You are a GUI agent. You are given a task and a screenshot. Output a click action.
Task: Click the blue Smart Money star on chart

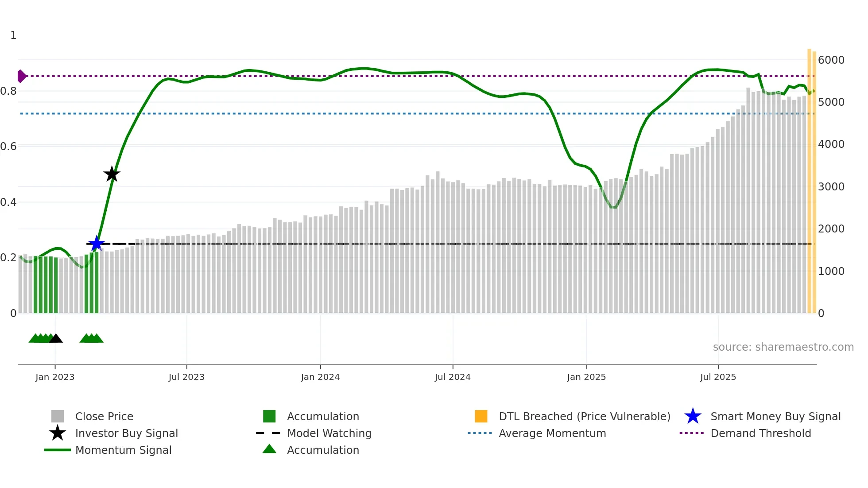click(x=96, y=244)
